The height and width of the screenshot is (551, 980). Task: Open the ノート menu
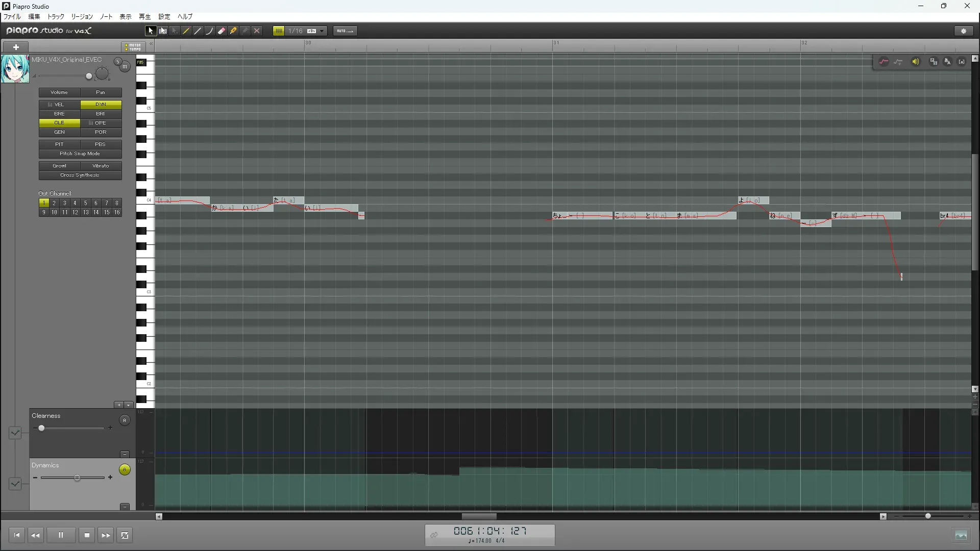[x=106, y=17]
